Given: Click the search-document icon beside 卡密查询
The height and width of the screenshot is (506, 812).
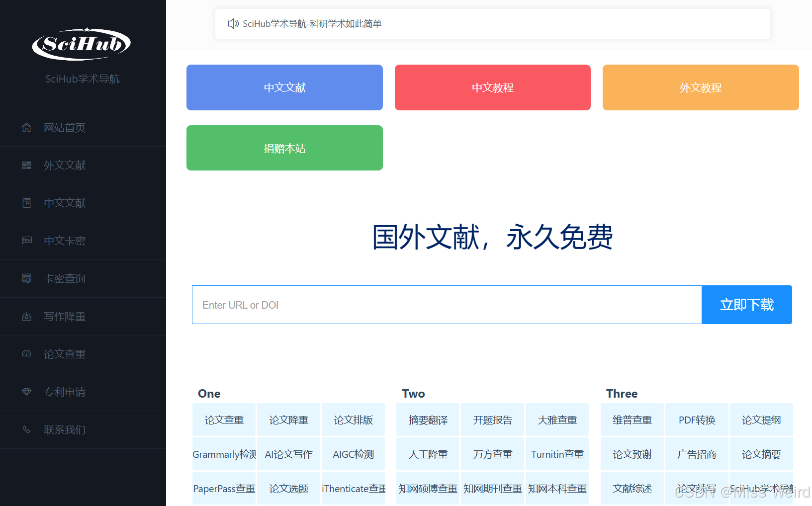Looking at the screenshot, I should [27, 279].
